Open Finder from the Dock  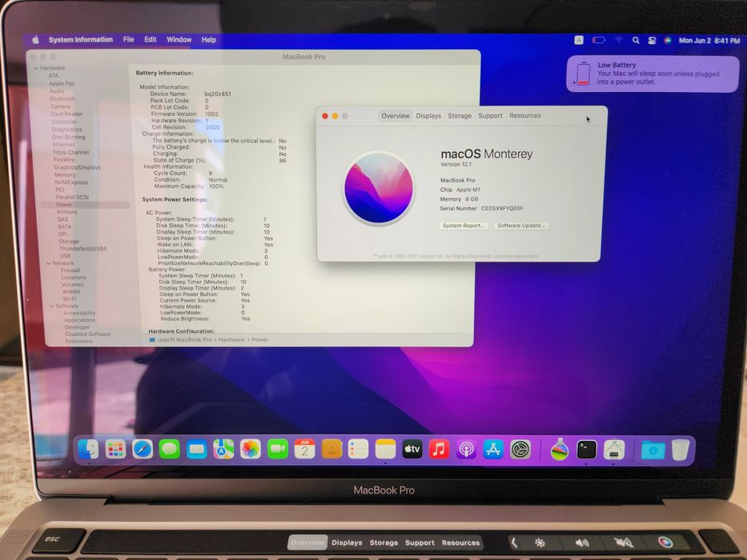tap(89, 449)
